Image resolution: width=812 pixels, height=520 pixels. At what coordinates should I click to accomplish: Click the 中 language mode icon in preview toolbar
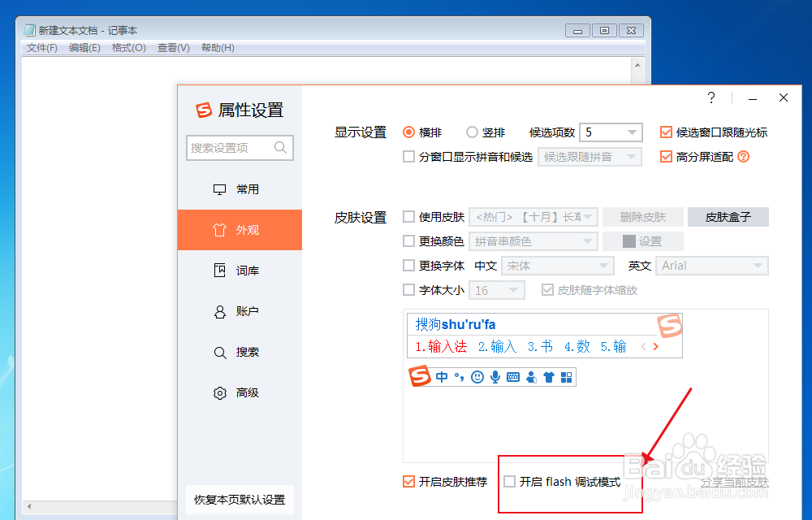442,377
